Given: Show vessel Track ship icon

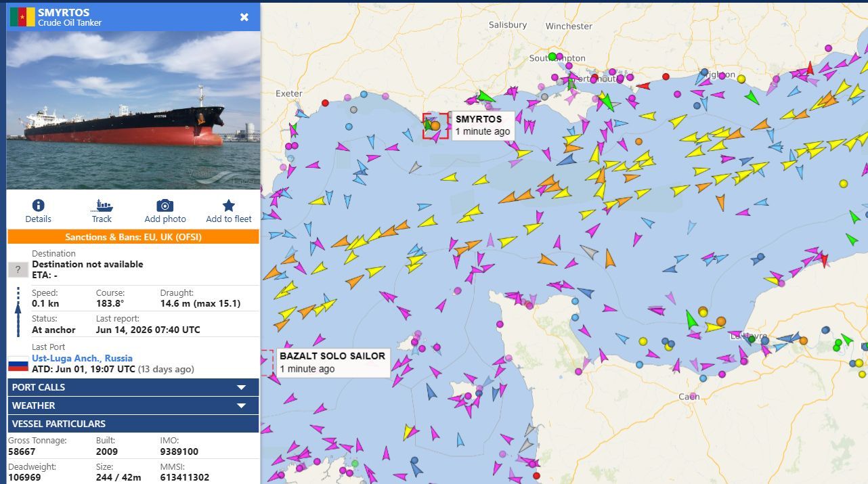Looking at the screenshot, I should click(102, 205).
